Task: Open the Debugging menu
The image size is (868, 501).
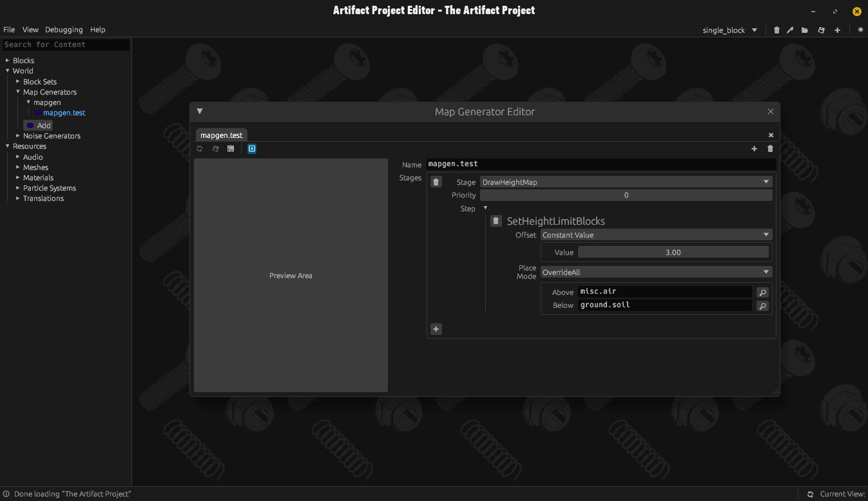Action: [64, 30]
